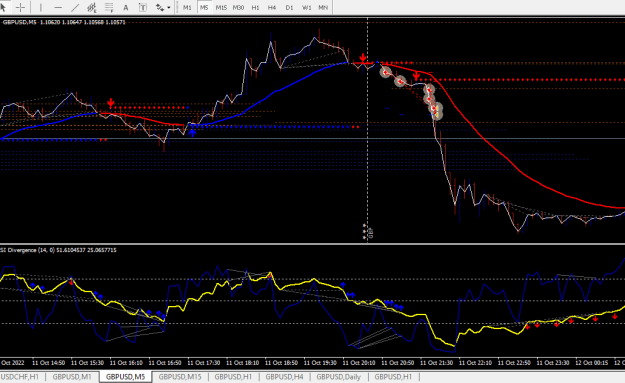Click the '11 Oct 21:30' time axis label
The height and width of the screenshot is (383, 625).
pyautogui.click(x=436, y=363)
